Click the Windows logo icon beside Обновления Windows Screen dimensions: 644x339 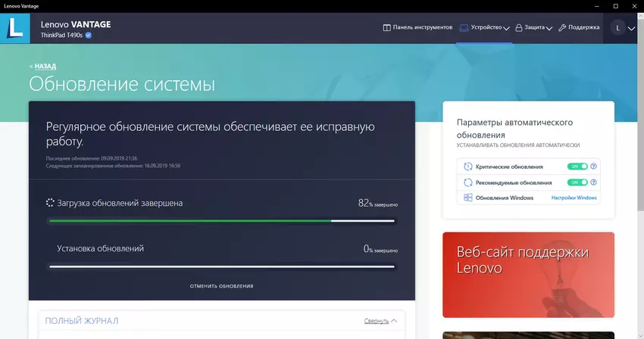468,197
